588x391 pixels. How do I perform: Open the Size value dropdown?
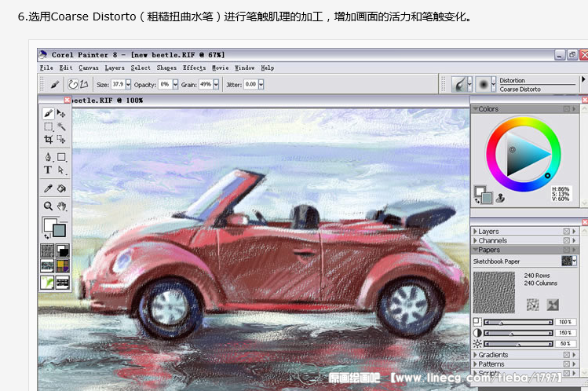128,84
